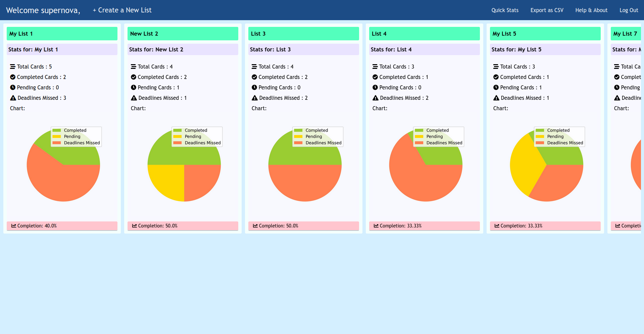Screen dimensions: 644x334
Task: Open the Help & About page
Action: 591,10
